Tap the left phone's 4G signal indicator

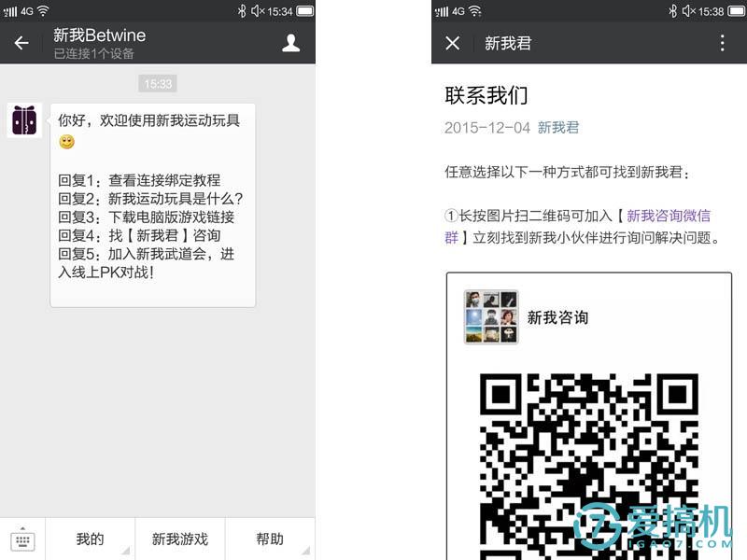[18, 11]
